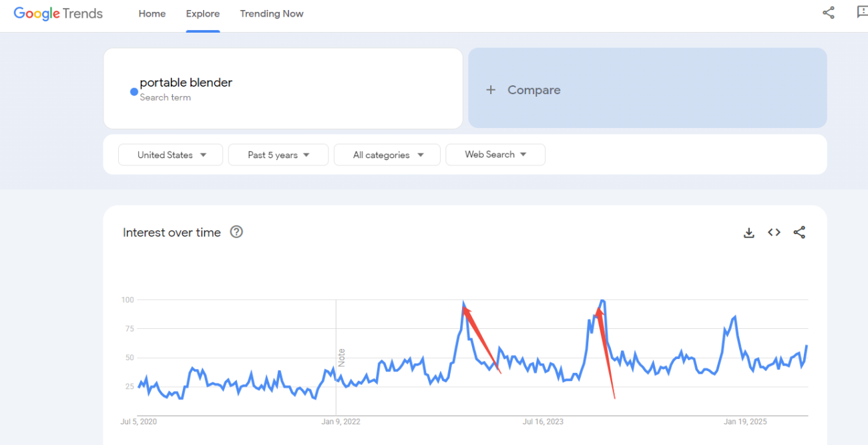
Task: Expand the All categories dropdown
Action: pos(387,155)
